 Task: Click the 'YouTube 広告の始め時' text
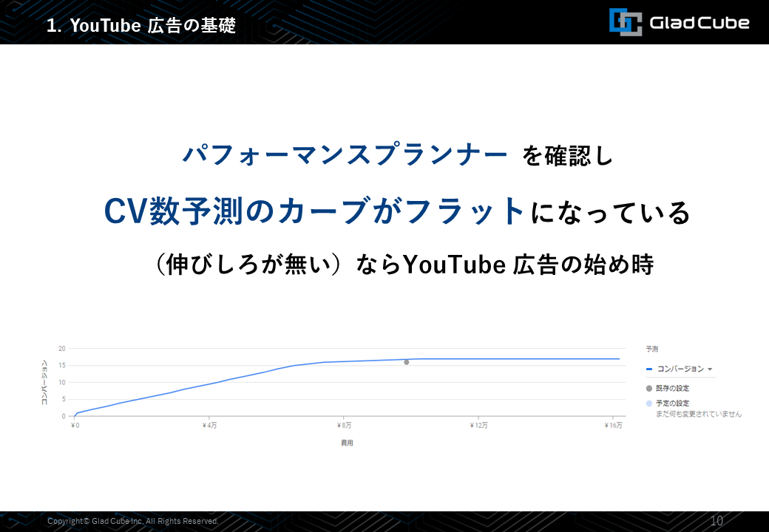pyautogui.click(x=528, y=265)
